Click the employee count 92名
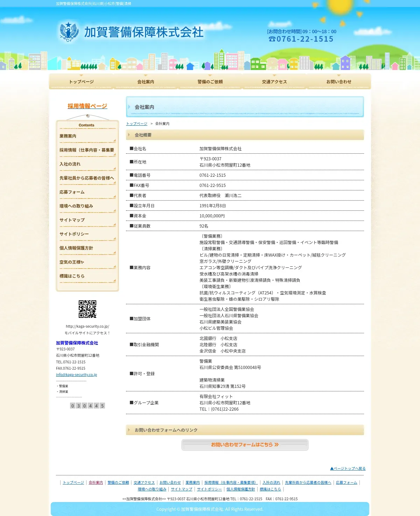The width and height of the screenshot is (420, 516). tap(204, 226)
